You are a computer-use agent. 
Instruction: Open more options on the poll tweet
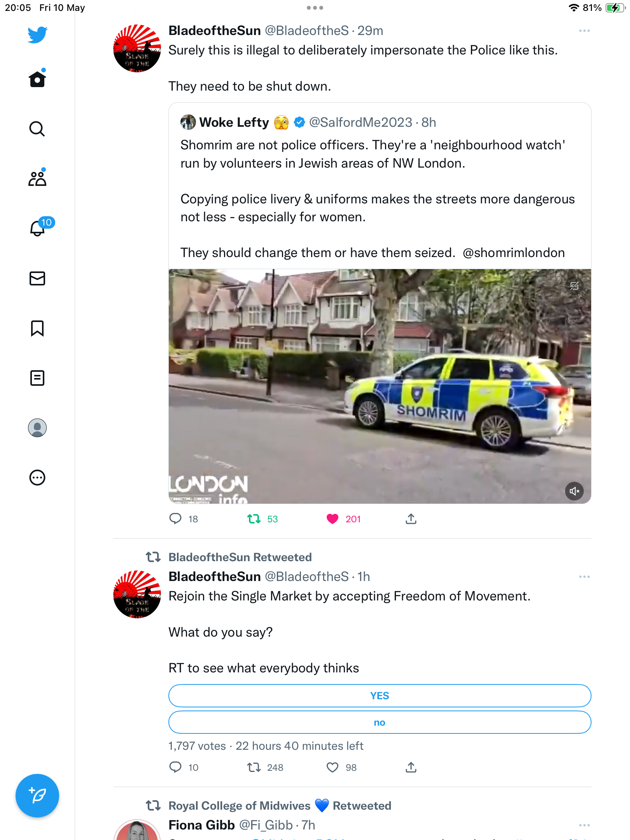tap(584, 577)
